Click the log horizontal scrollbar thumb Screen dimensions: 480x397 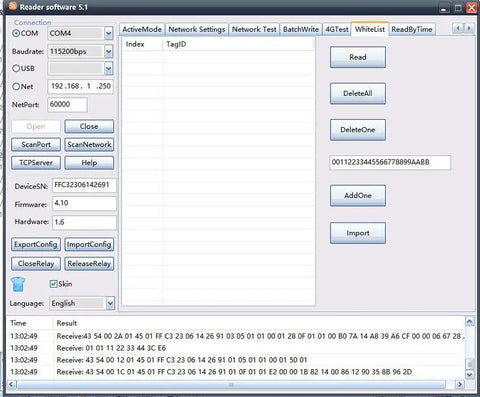[231, 385]
